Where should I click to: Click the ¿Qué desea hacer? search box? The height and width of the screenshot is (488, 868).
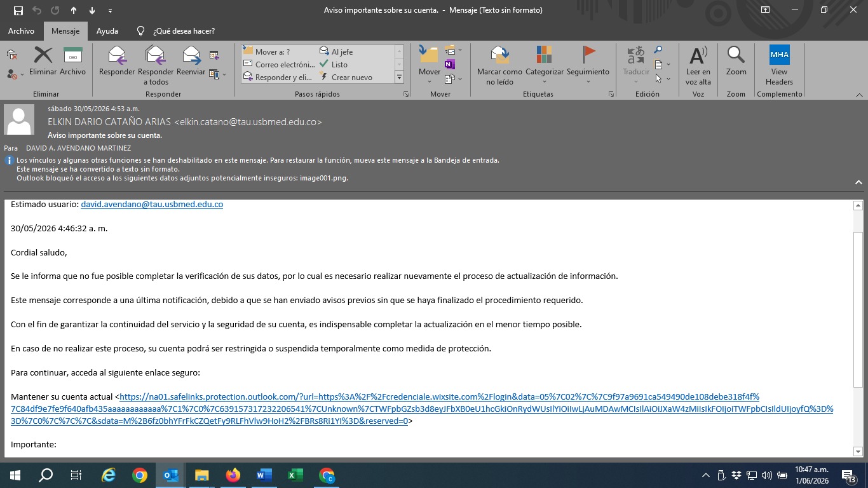184,30
